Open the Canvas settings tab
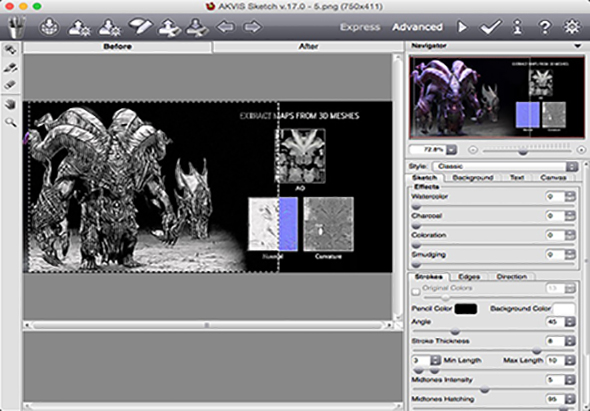Screen dimensions: 590x411 (x=553, y=177)
